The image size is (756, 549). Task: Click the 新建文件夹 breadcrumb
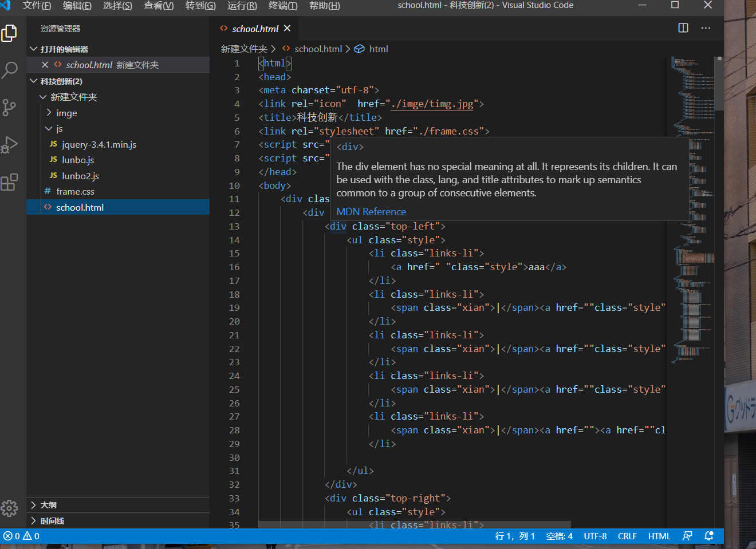pos(244,49)
